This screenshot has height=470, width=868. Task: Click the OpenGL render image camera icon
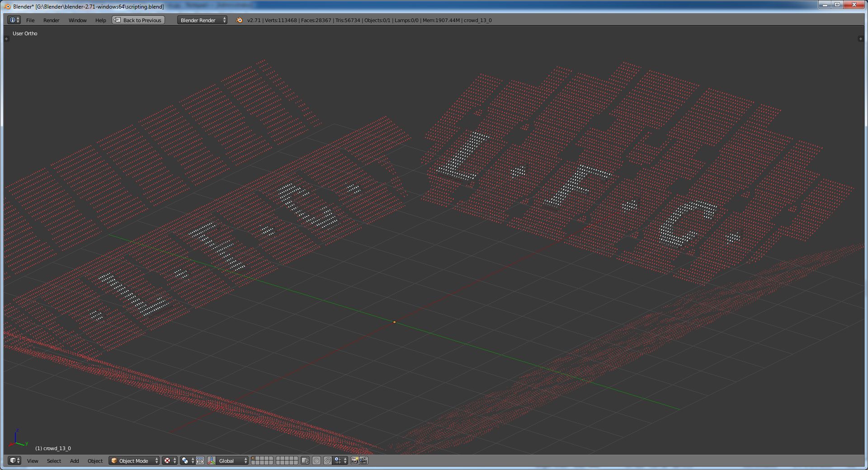pos(355,461)
